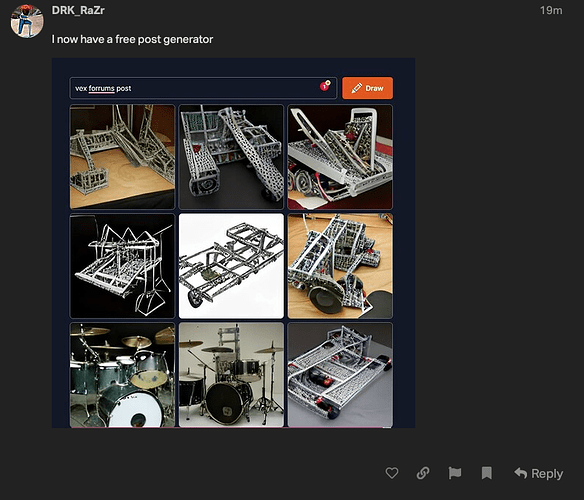Open the middle-right robot with large wheel image
Viewport: 584px width, 500px height.
(x=340, y=266)
